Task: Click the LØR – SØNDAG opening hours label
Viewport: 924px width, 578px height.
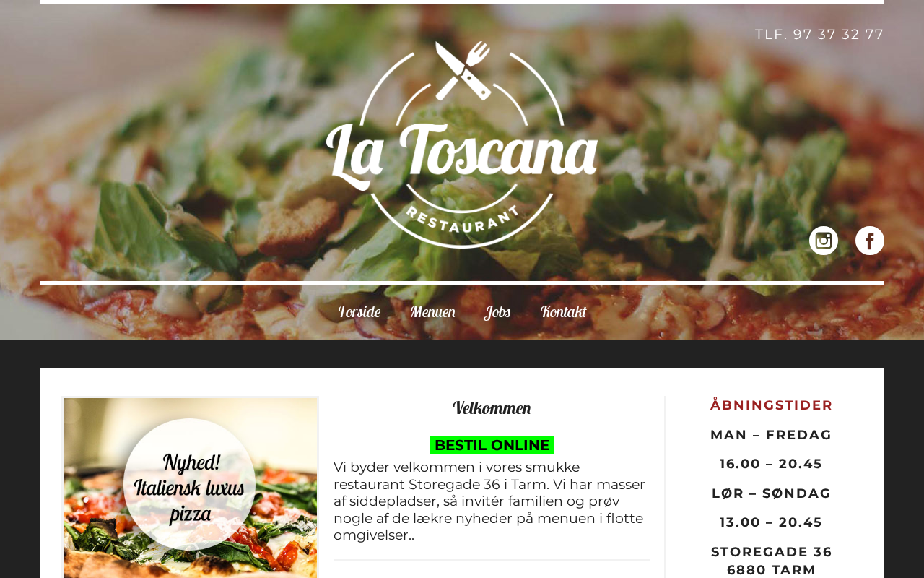Action: coord(772,493)
